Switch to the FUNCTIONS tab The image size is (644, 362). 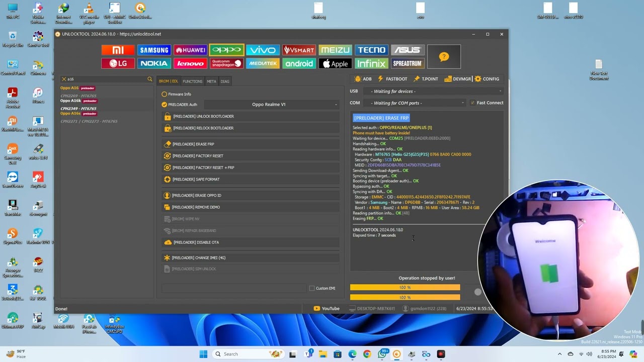point(192,81)
